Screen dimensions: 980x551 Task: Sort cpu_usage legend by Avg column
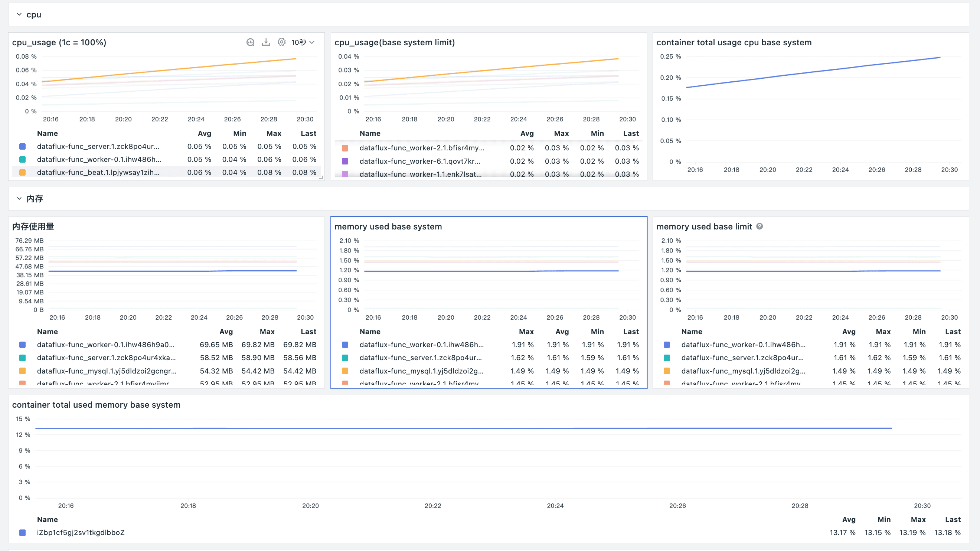[204, 134]
